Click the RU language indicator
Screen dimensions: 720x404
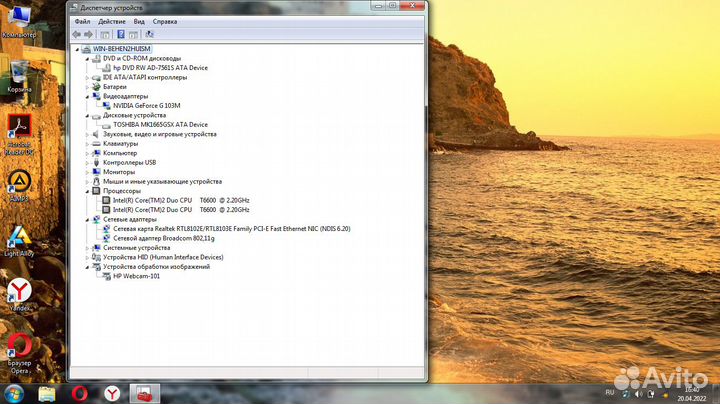pyautogui.click(x=609, y=393)
